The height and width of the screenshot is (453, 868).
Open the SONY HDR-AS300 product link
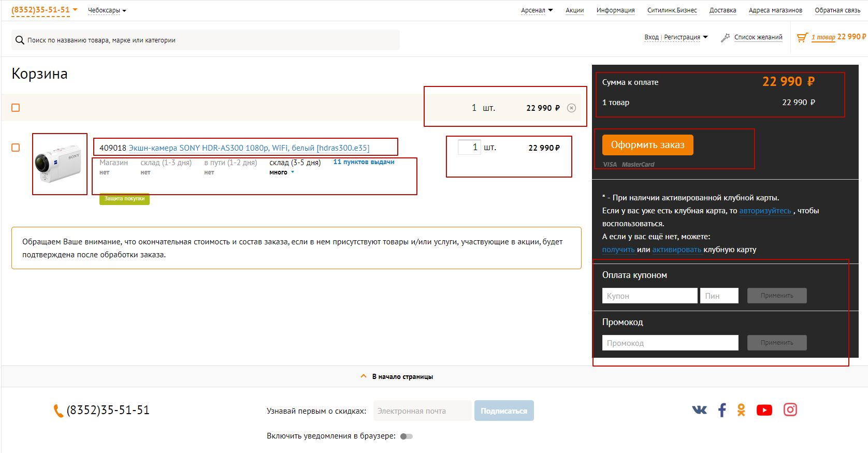tap(249, 148)
